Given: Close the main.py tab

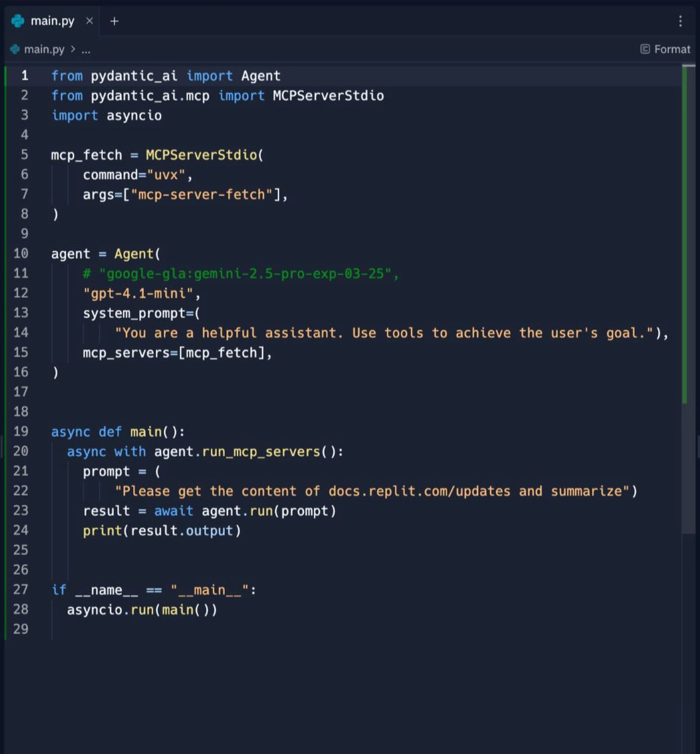Looking at the screenshot, I should 89,21.
